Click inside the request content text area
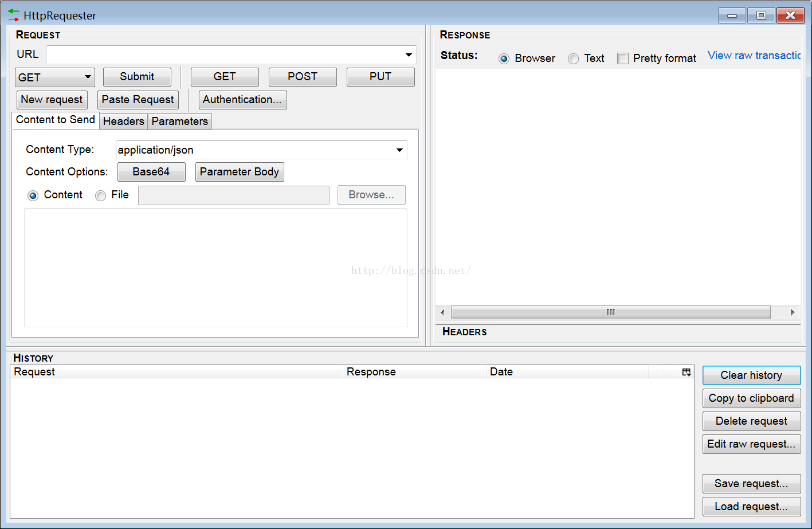Image resolution: width=812 pixels, height=529 pixels. pos(215,268)
